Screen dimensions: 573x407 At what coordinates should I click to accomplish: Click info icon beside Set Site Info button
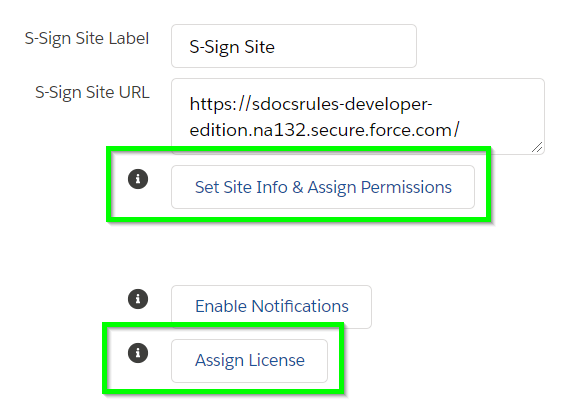(x=138, y=179)
